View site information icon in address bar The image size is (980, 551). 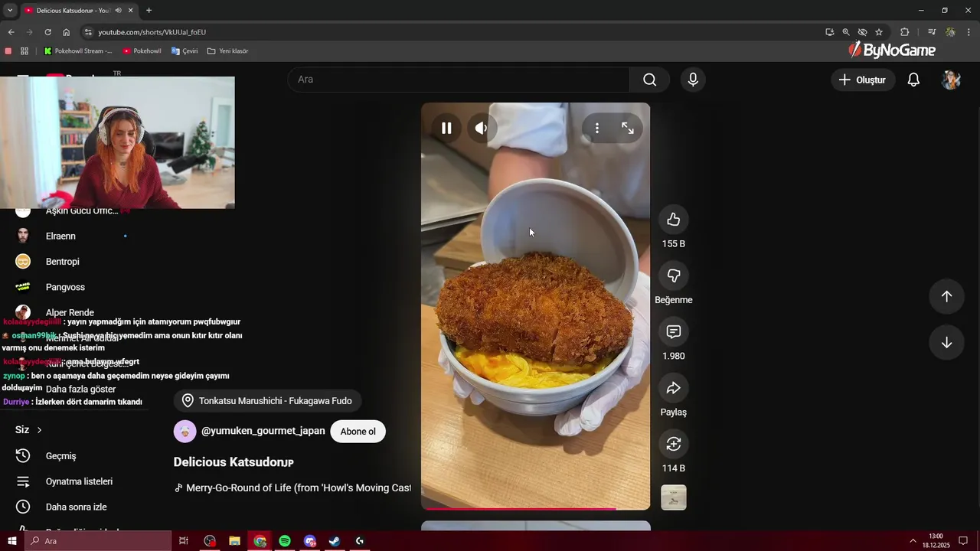pyautogui.click(x=88, y=32)
